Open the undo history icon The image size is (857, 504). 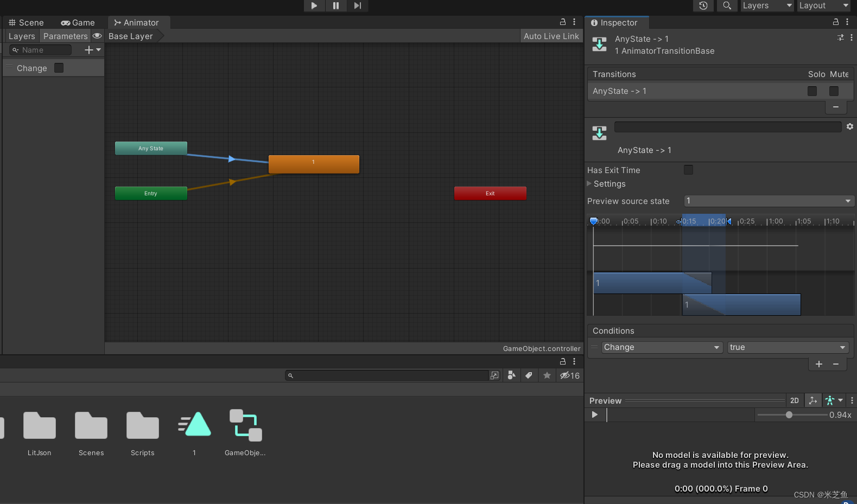pyautogui.click(x=703, y=5)
